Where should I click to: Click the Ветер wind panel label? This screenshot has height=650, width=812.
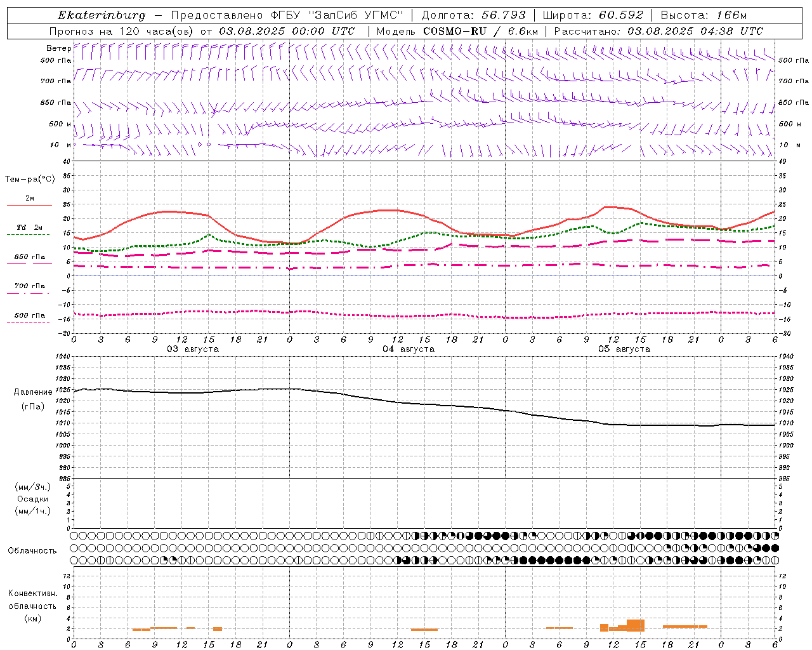[x=58, y=48]
